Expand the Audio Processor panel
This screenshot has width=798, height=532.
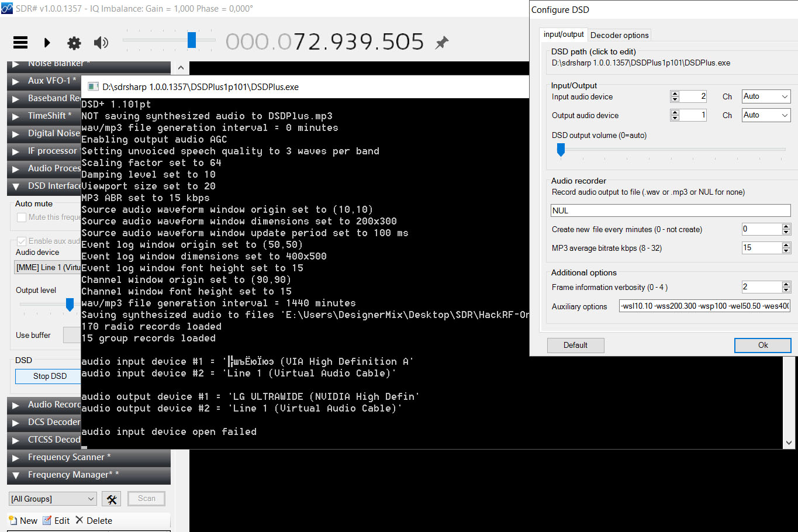tap(16, 168)
